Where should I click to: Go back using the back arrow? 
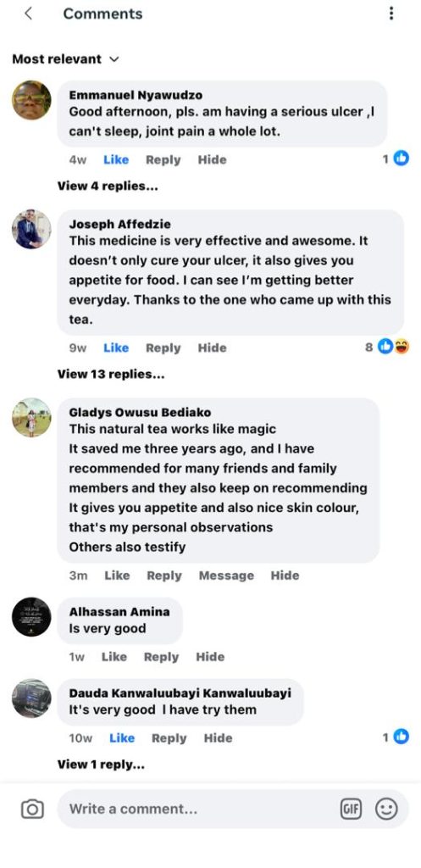coord(28,14)
